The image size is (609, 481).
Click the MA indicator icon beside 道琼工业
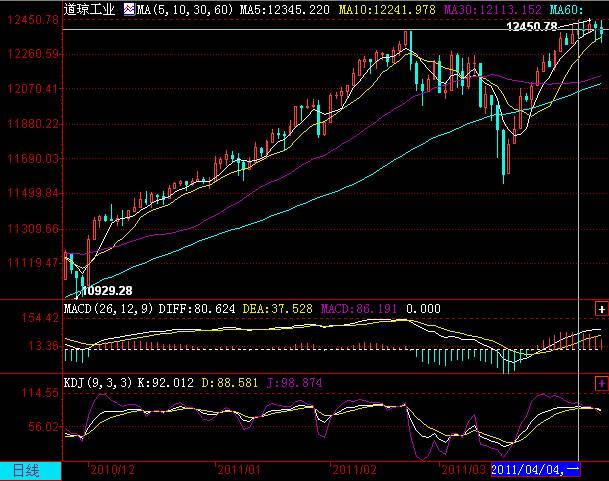pos(129,9)
